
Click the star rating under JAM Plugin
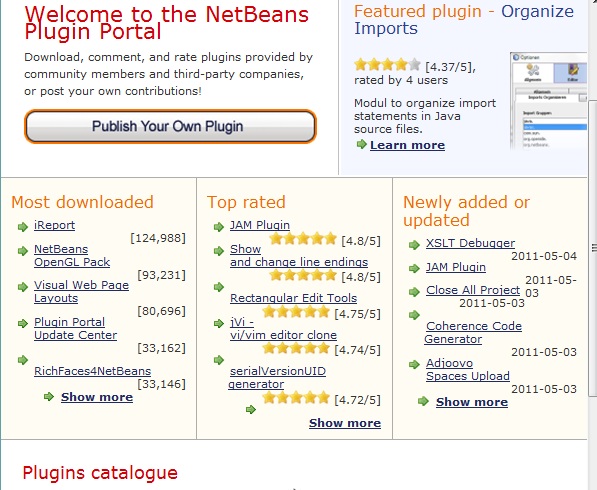303,239
